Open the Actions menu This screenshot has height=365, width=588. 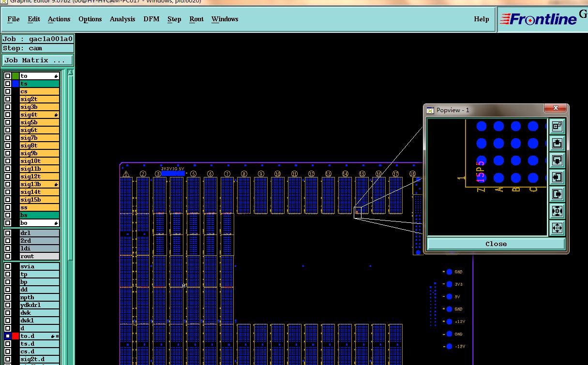[59, 19]
